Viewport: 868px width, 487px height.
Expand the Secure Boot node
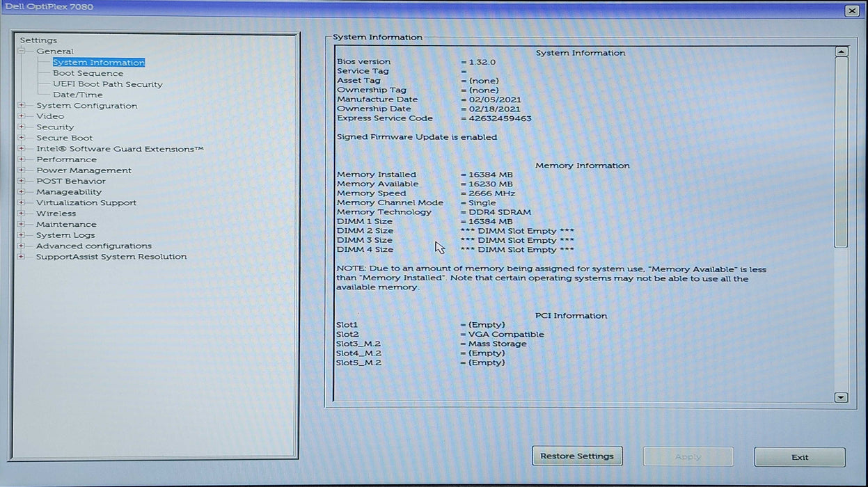tap(22, 138)
